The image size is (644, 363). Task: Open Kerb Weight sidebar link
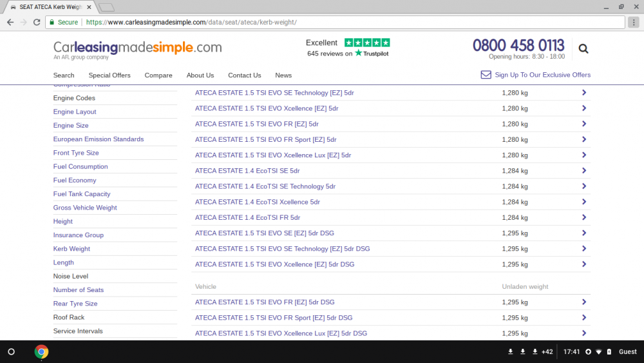pyautogui.click(x=71, y=249)
